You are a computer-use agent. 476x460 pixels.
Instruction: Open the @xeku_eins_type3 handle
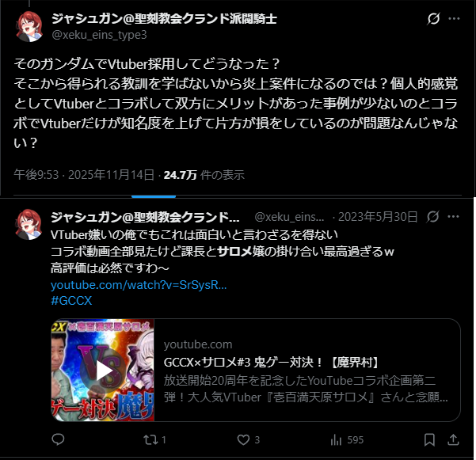pos(100,35)
